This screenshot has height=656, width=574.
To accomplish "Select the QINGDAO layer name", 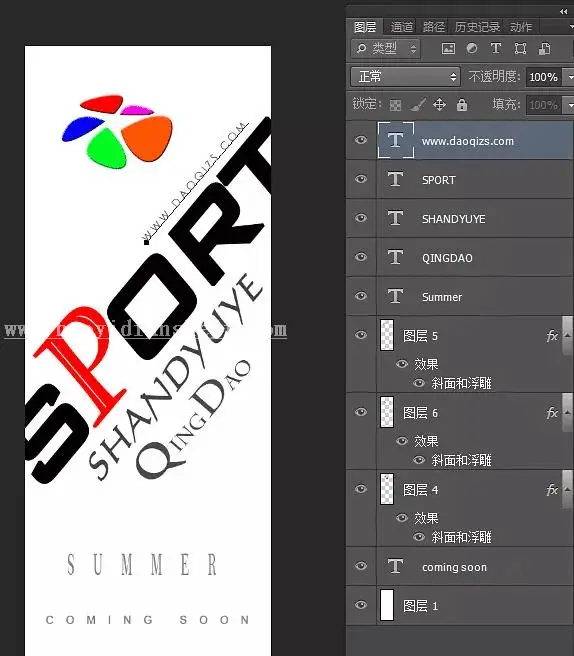I will (447, 258).
